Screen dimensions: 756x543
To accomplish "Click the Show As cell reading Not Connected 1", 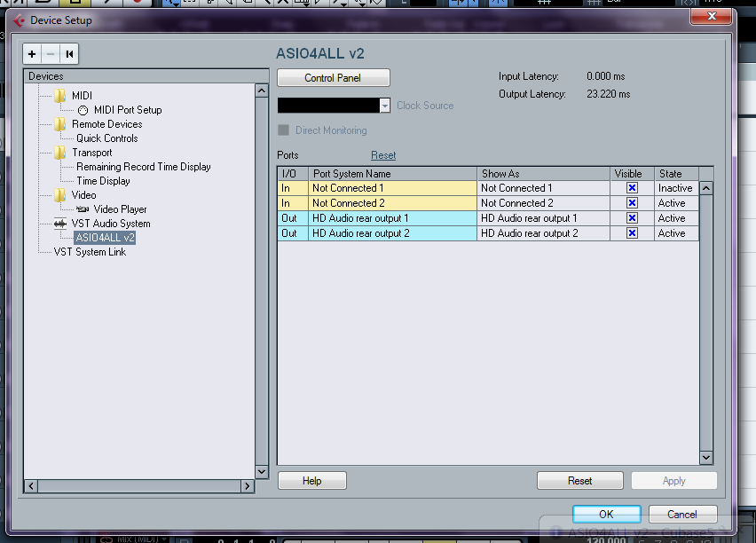I will pos(543,188).
